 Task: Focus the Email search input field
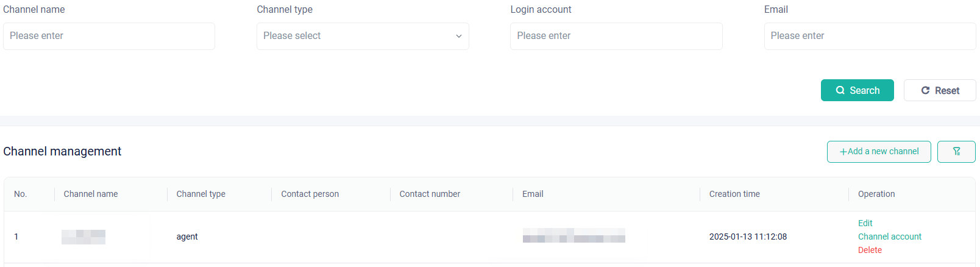tap(870, 36)
